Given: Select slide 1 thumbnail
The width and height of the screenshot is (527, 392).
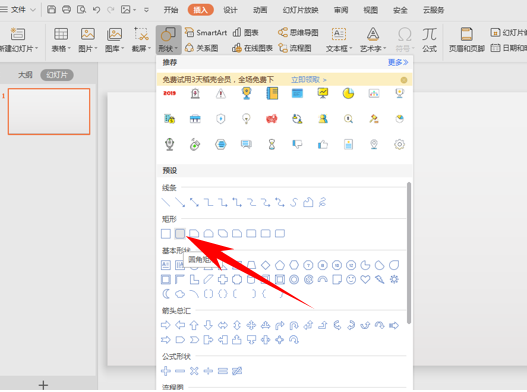Looking at the screenshot, I should (x=49, y=111).
